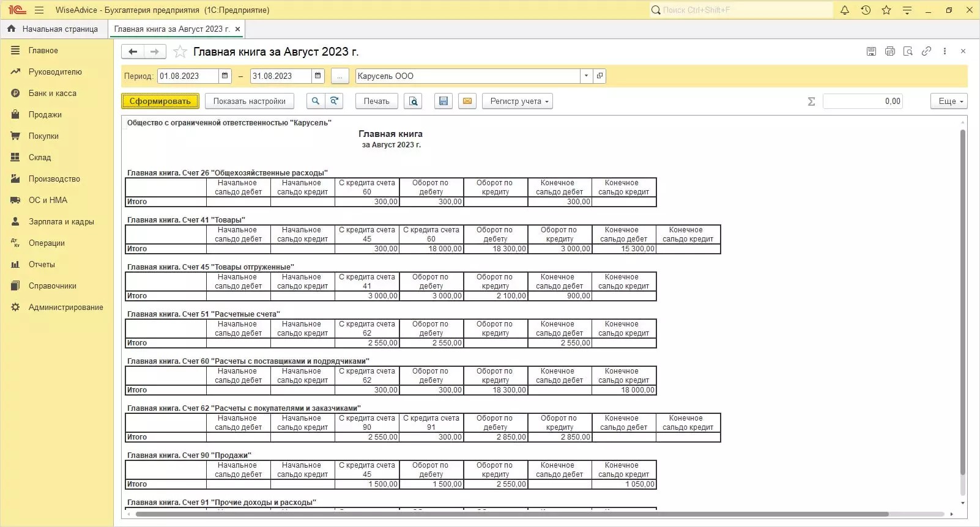The image size is (980, 527).
Task: Open calendar picker for start date
Action: 225,76
